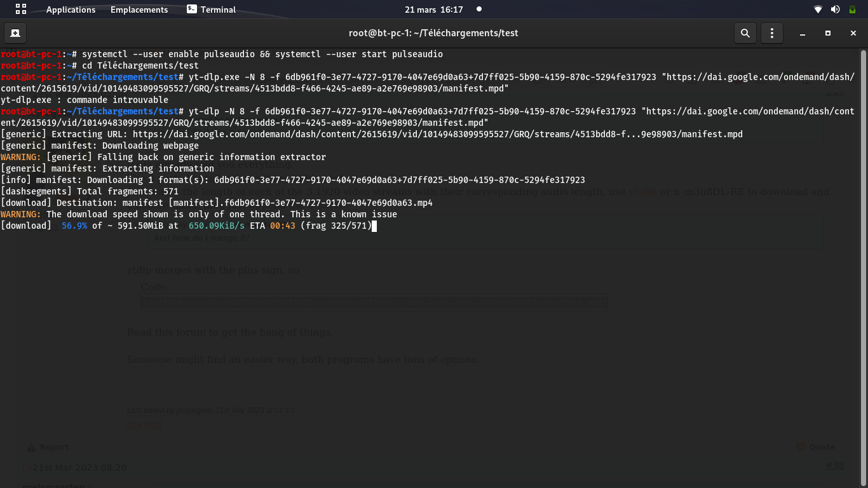Click the terminal search magnifier icon
Screen dimensions: 868x488
pyautogui.click(x=745, y=33)
